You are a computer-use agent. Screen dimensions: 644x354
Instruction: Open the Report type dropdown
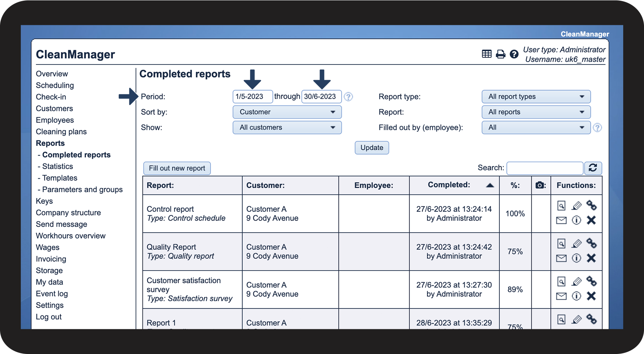(536, 97)
